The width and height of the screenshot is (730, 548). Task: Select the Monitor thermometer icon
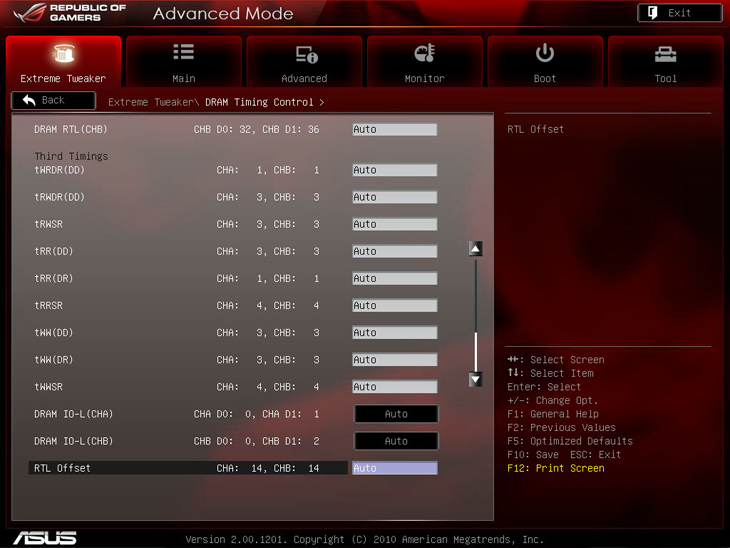424,53
